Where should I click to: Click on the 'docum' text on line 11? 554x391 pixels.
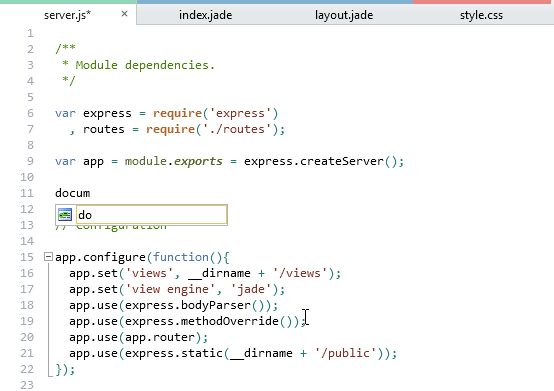pos(72,193)
